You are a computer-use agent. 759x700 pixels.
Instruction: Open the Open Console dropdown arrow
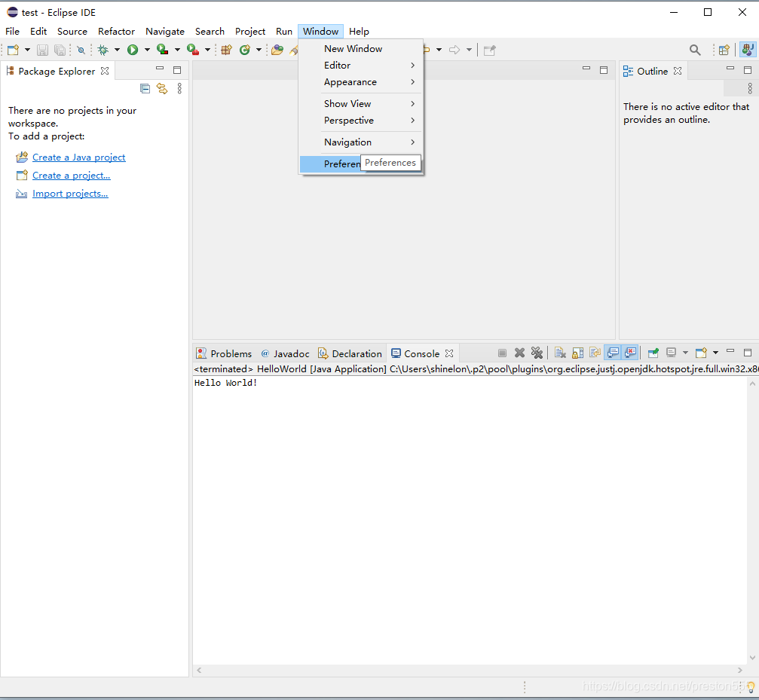point(715,353)
